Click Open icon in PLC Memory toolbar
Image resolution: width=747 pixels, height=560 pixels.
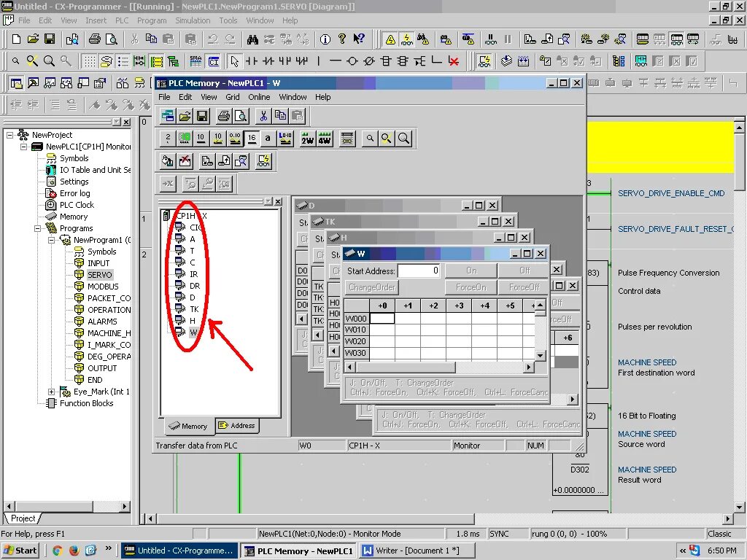[185, 116]
